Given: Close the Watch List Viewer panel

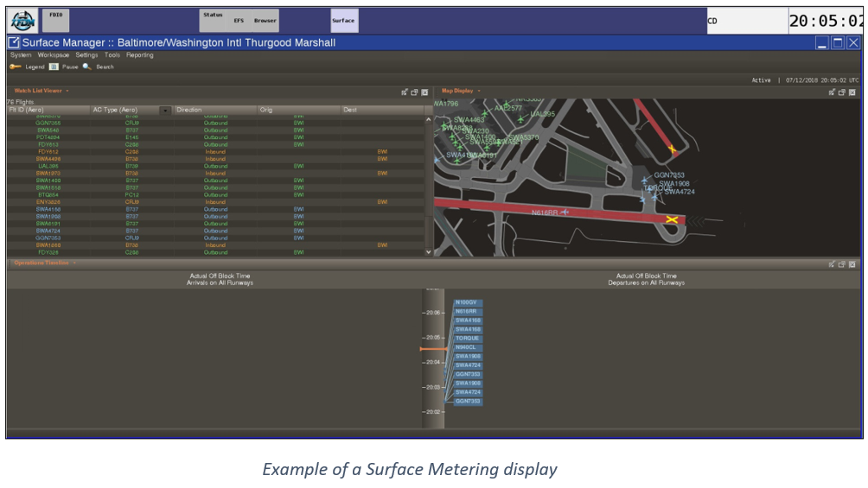Looking at the screenshot, I should [x=424, y=92].
